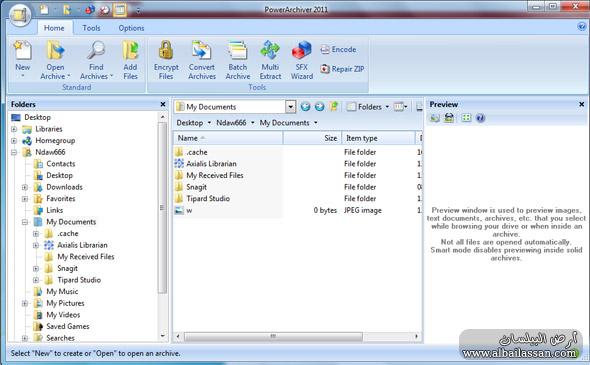Expand the My Pictures tree node

(x=25, y=303)
